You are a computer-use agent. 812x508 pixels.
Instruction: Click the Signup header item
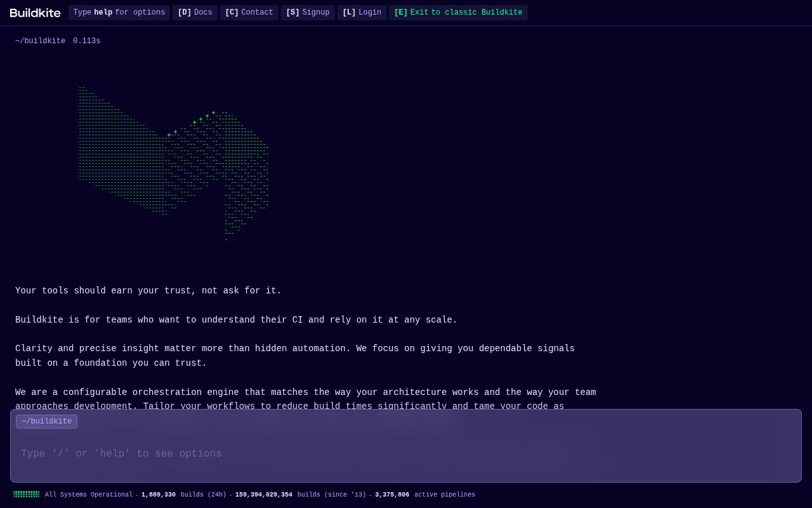pos(316,12)
